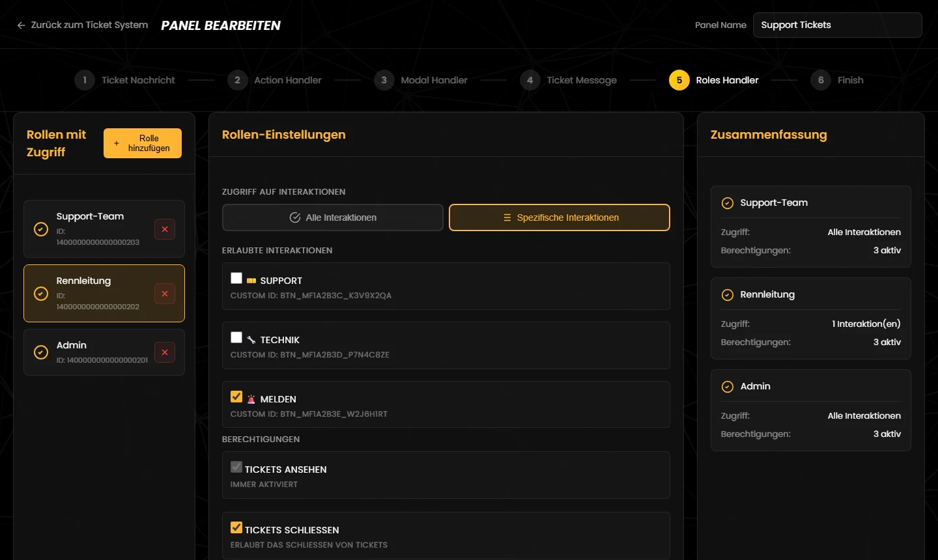Click the check circle beside Rennleitung in Zusammenfassung
Screen dimensions: 938x560
coord(728,295)
